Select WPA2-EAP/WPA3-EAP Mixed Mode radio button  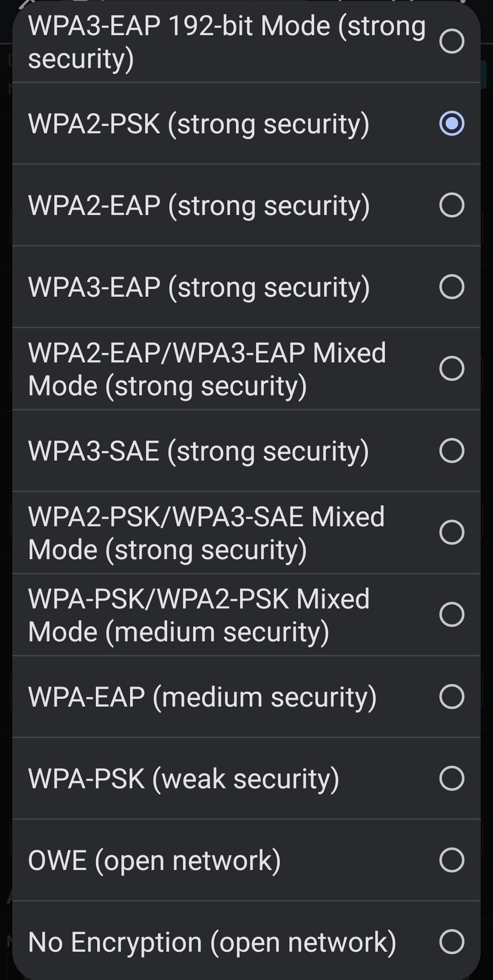(451, 368)
